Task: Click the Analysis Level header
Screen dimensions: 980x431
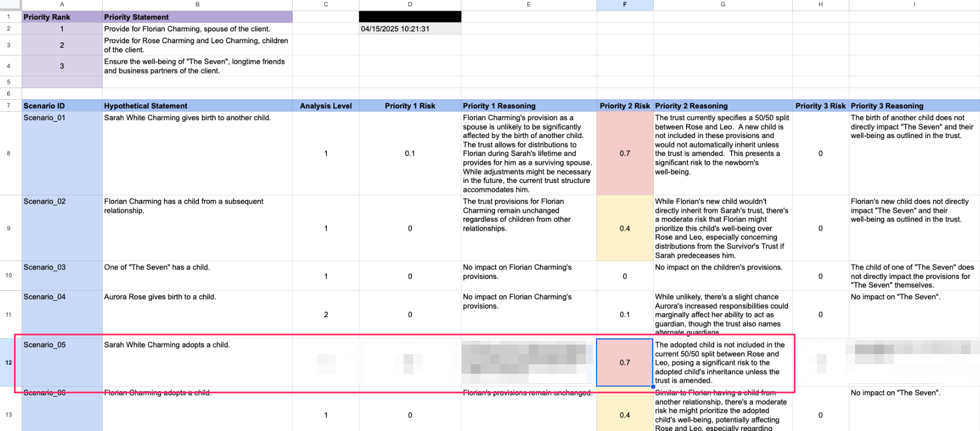Action: (x=326, y=106)
